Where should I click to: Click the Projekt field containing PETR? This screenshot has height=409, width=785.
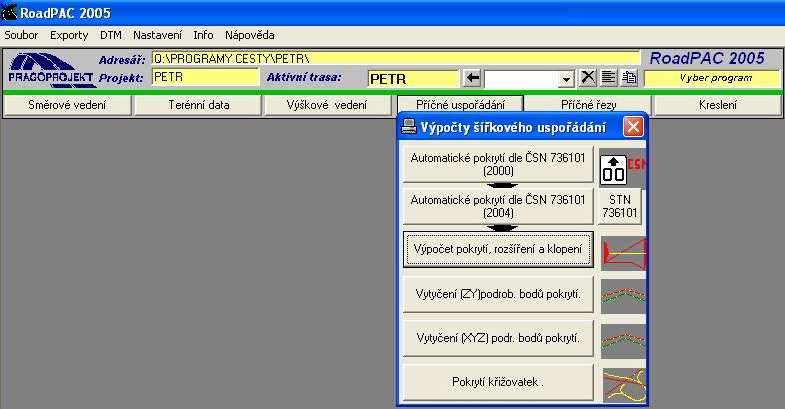tap(205, 77)
